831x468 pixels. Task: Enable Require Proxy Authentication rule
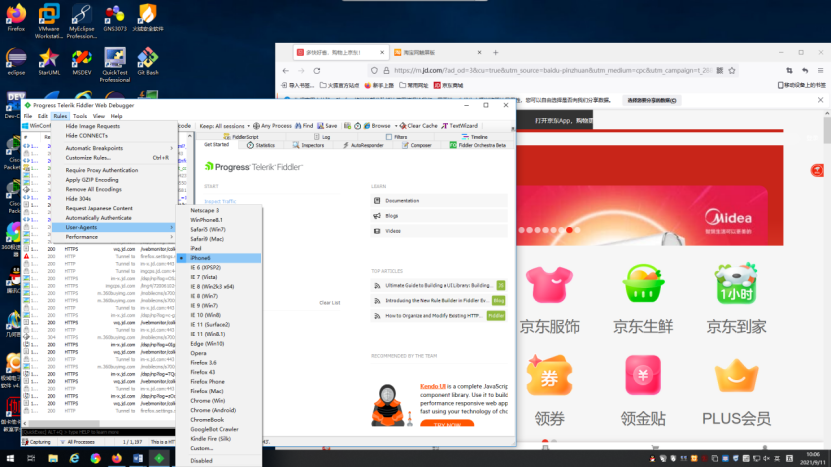tap(114, 170)
